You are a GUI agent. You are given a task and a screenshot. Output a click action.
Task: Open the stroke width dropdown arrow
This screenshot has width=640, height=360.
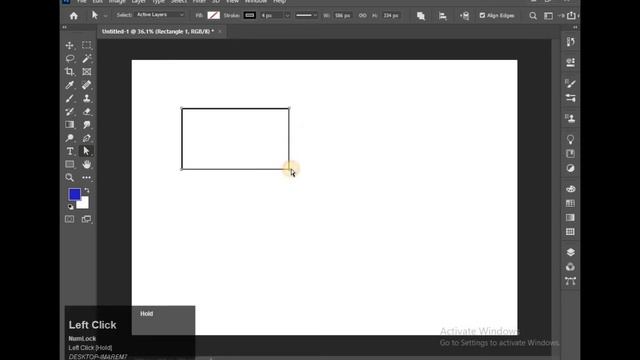[287, 16]
